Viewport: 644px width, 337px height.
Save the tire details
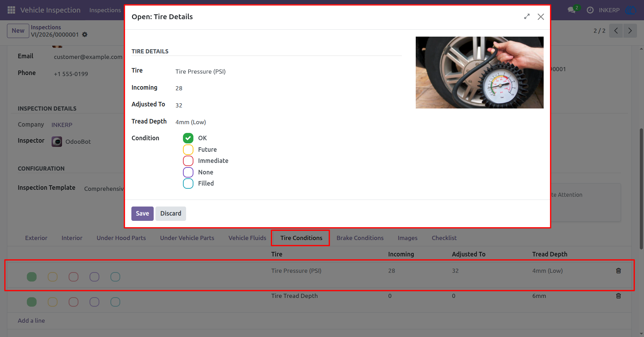pyautogui.click(x=142, y=214)
